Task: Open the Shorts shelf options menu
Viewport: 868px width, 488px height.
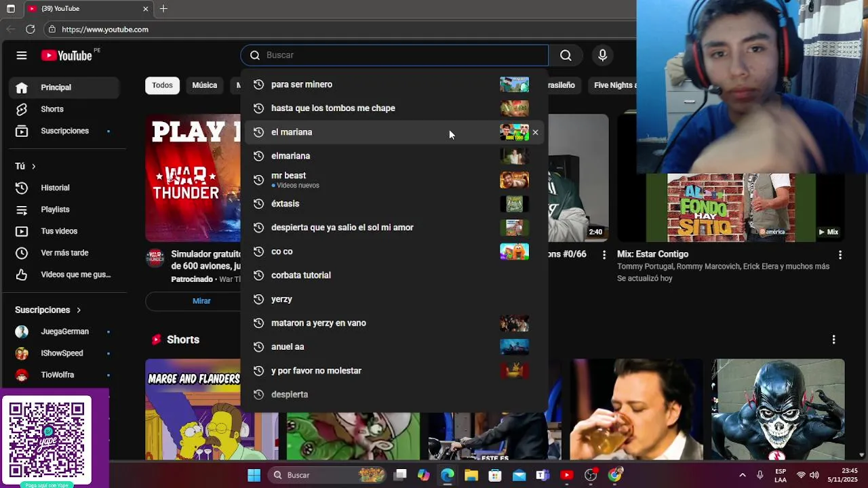Action: click(x=833, y=340)
